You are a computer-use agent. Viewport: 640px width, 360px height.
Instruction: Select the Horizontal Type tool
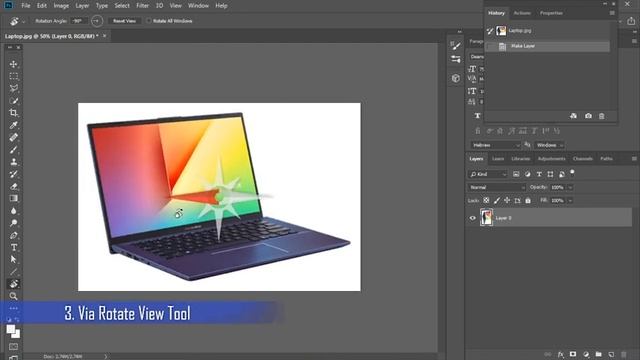tap(13, 247)
